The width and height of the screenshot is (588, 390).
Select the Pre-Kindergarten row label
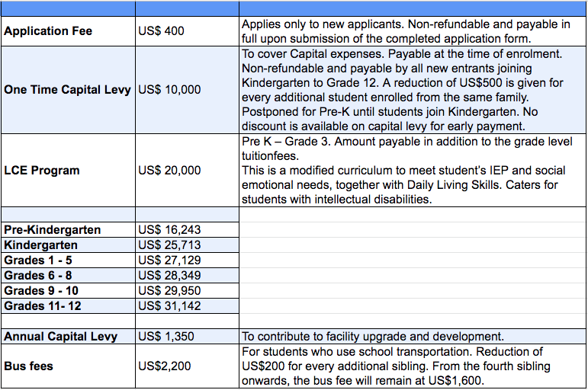pos(68,229)
